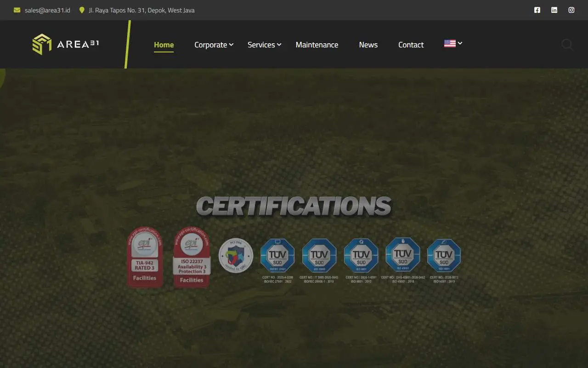Click the sales@area31.id email link
The image size is (588, 368).
(x=47, y=10)
